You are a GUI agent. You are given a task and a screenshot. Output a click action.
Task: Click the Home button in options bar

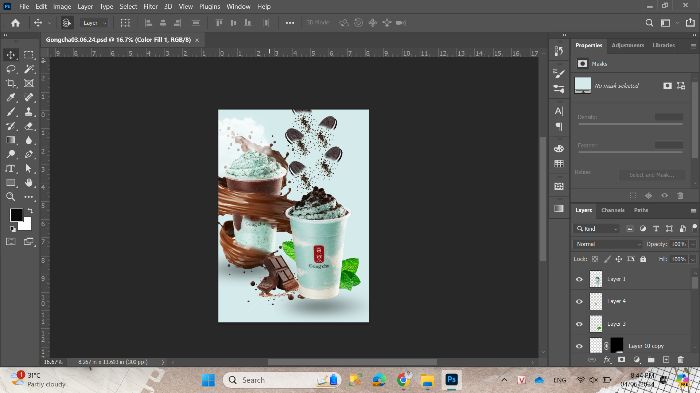[x=16, y=23]
